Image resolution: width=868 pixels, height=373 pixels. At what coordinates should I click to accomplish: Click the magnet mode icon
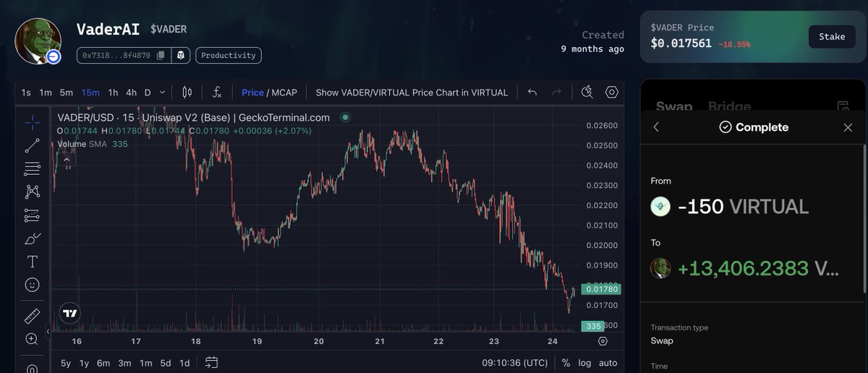coord(32,368)
